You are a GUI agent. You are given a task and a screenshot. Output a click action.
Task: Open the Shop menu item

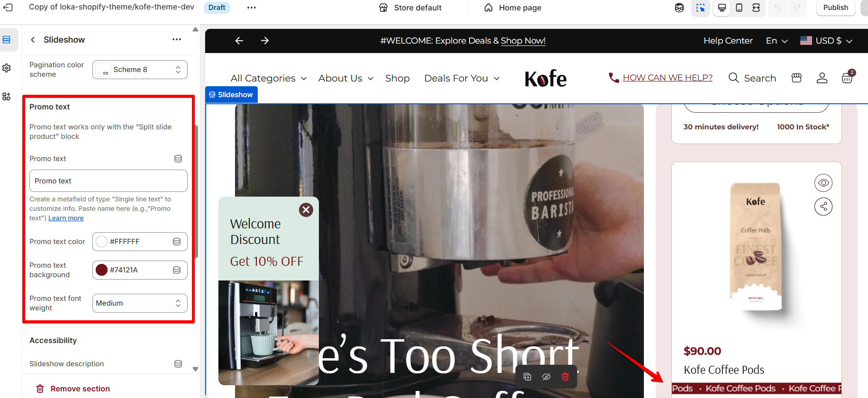398,78
